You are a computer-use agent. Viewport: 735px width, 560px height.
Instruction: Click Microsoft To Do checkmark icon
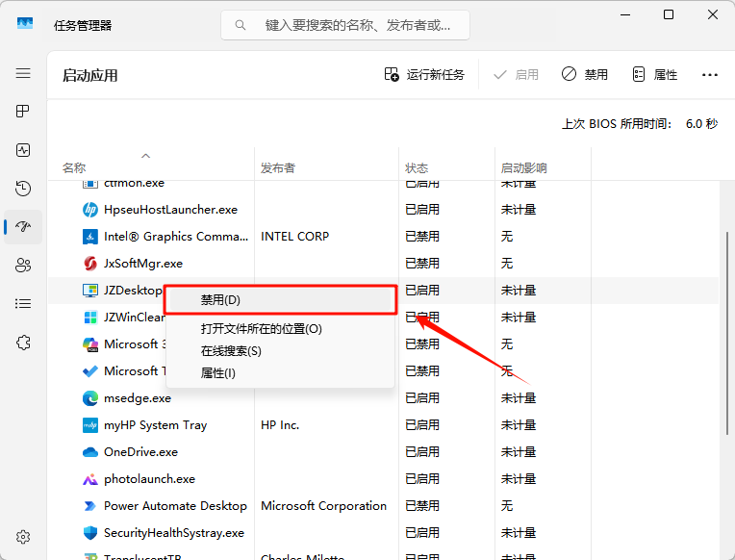point(90,371)
